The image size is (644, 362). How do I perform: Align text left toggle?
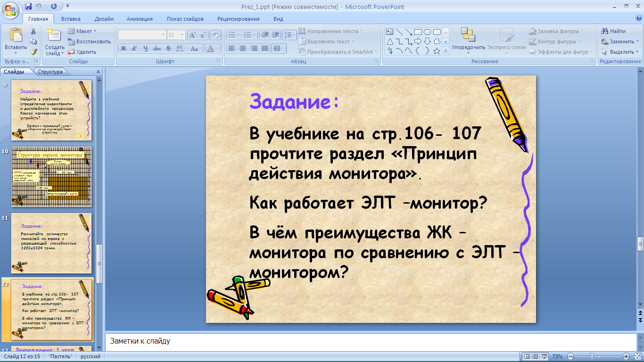pyautogui.click(x=231, y=49)
